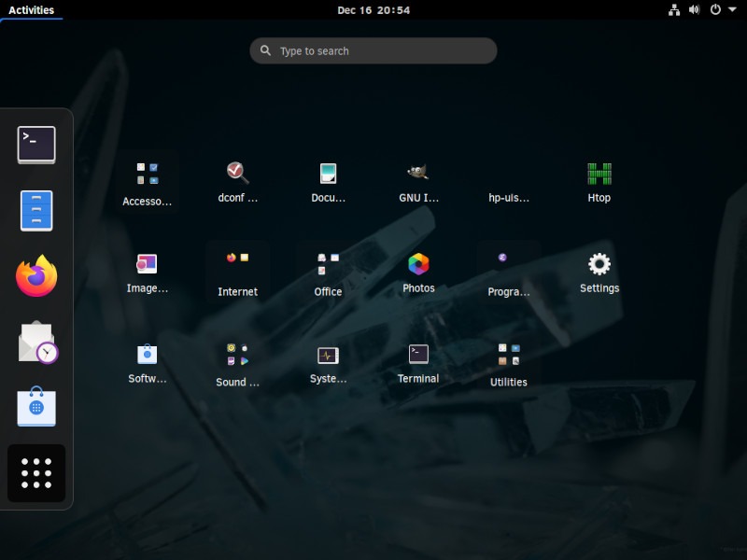Open Firefox from the dock
747x560 pixels.
click(35, 276)
